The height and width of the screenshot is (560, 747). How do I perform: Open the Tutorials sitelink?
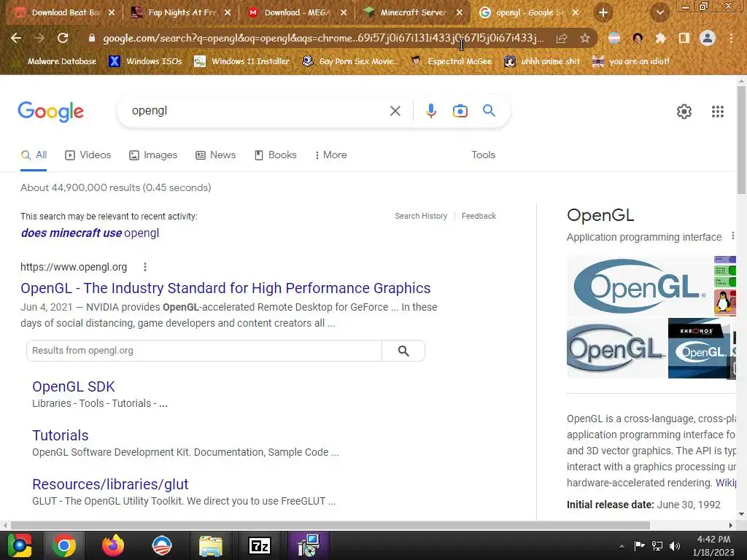click(60, 436)
